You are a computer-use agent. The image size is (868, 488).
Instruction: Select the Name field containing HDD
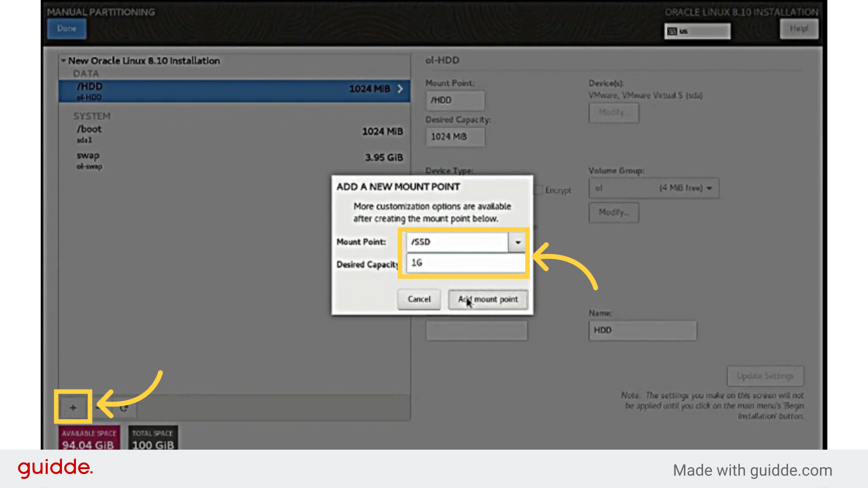click(642, 330)
